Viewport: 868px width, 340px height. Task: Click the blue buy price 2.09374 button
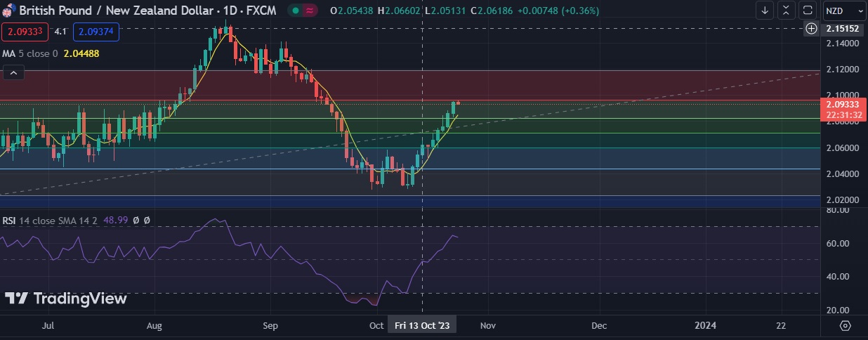[x=96, y=31]
